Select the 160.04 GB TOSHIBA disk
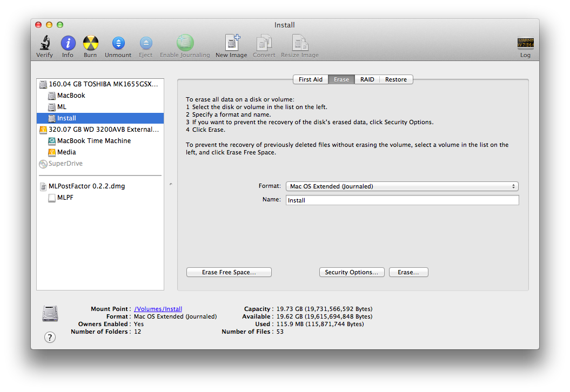The width and height of the screenshot is (570, 392). click(x=100, y=84)
